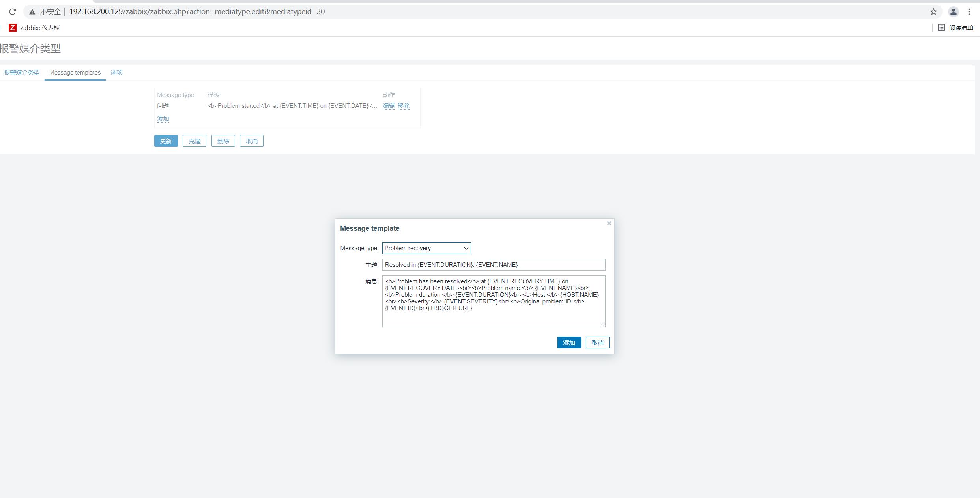Click the 报警媒介类型 page heading
This screenshot has height=498, width=980.
[x=30, y=49]
